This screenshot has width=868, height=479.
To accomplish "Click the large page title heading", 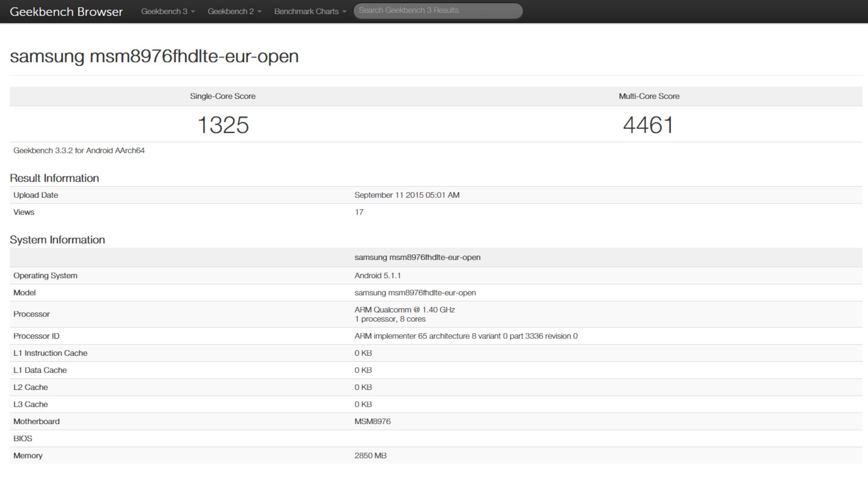I will tap(154, 56).
